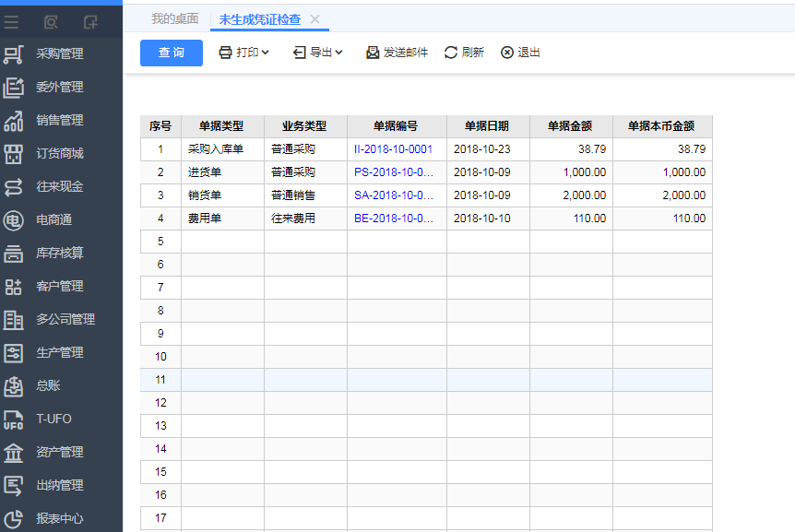Select the 库存核算 sidebar icon
The image size is (795, 532).
[x=14, y=254]
